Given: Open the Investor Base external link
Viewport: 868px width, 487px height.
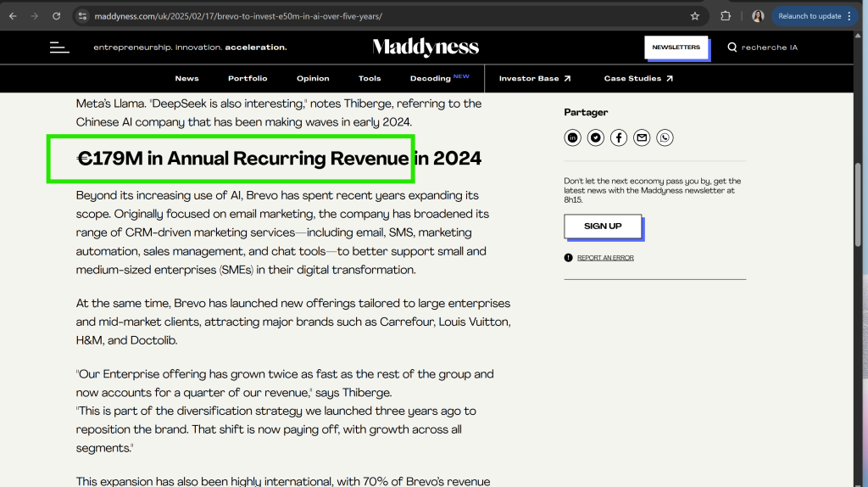Looking at the screenshot, I should coord(535,79).
